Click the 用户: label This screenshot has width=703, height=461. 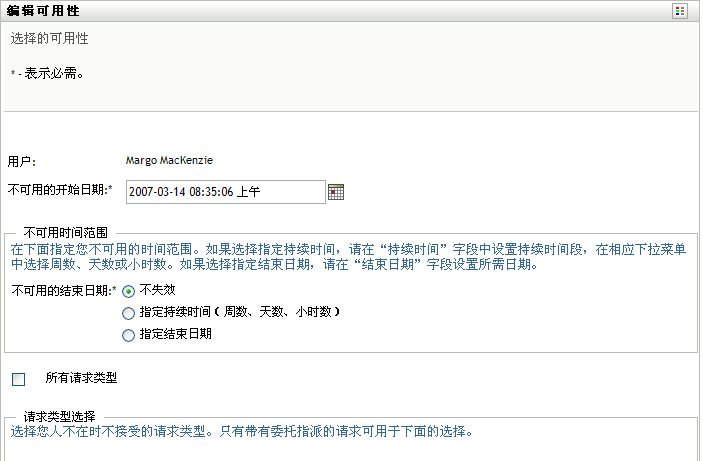[22, 161]
